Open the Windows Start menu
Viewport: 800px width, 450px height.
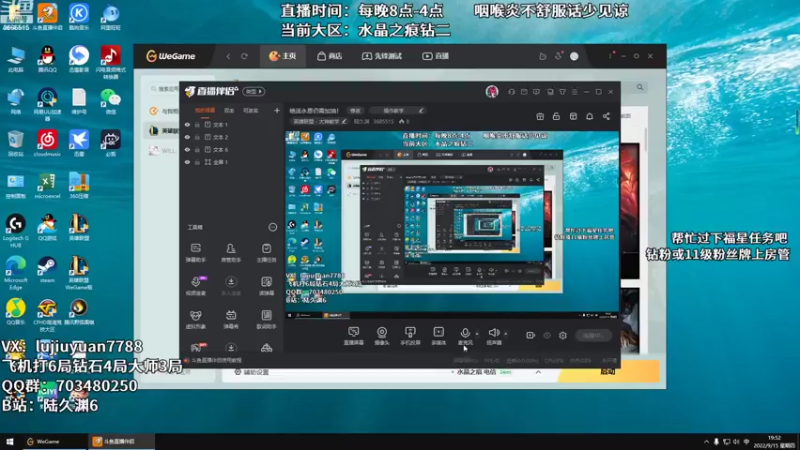click(10, 442)
